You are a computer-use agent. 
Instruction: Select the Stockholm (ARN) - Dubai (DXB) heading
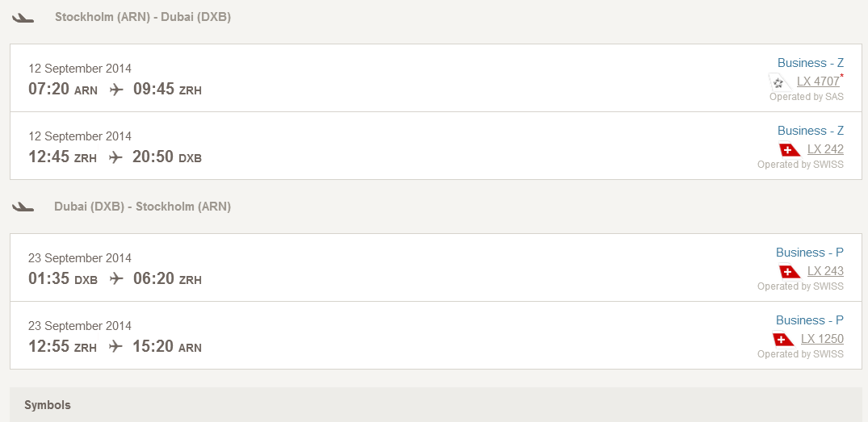tap(143, 17)
